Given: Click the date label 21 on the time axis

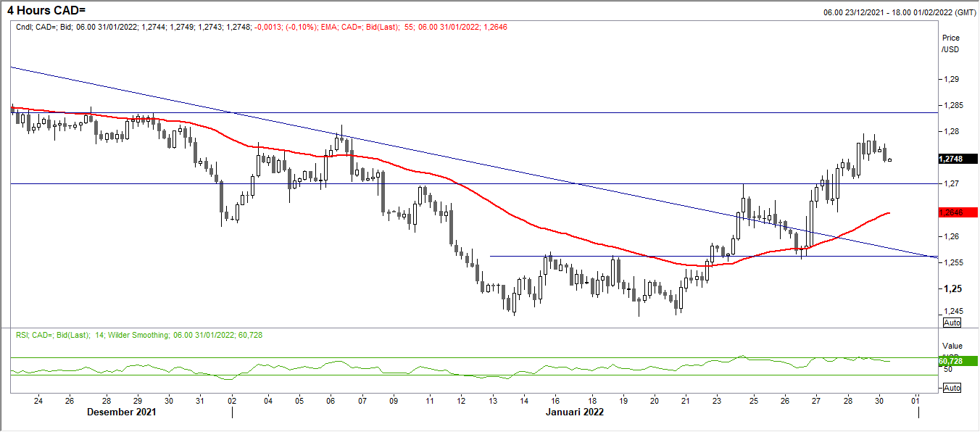Looking at the screenshot, I should tap(686, 401).
